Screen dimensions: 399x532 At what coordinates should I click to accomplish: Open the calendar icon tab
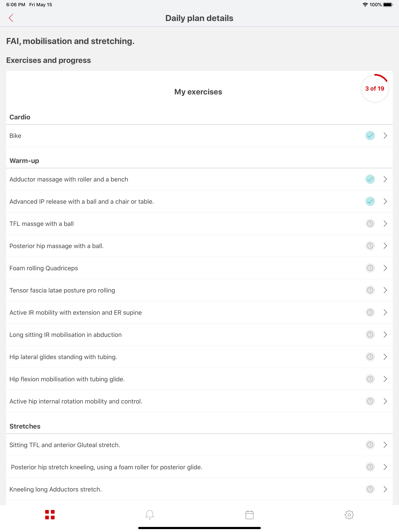click(x=249, y=515)
